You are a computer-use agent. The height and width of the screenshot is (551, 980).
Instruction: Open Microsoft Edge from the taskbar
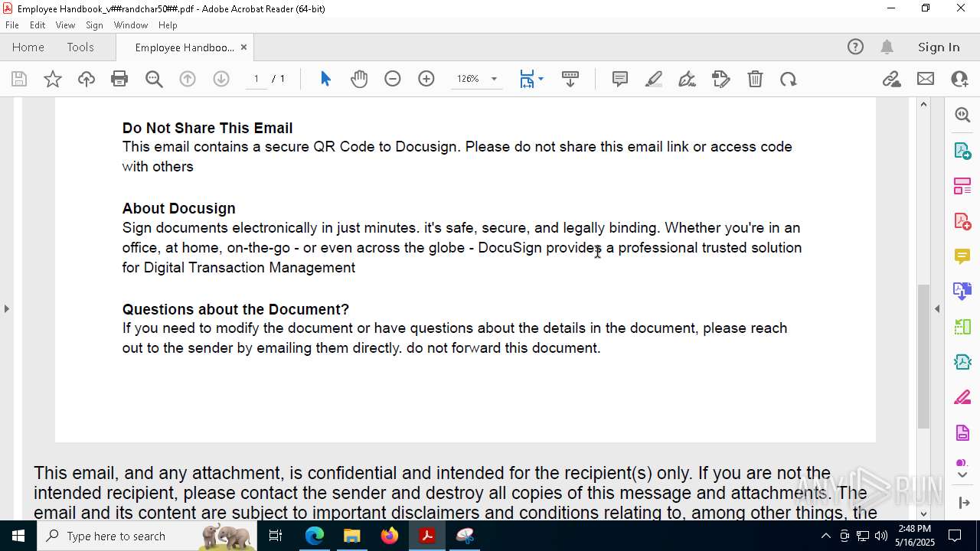click(315, 536)
